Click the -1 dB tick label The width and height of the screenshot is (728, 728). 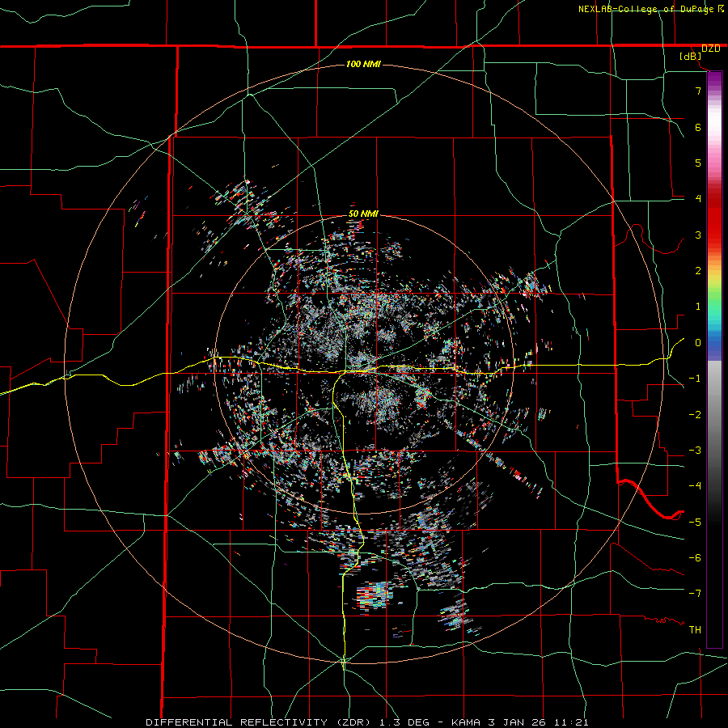click(x=695, y=379)
